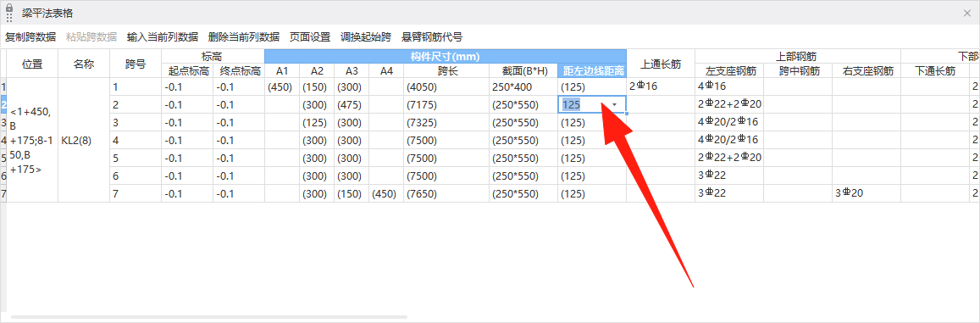Click the 起点标高 column header
Viewport: 980px width, 323px height.
(x=187, y=71)
